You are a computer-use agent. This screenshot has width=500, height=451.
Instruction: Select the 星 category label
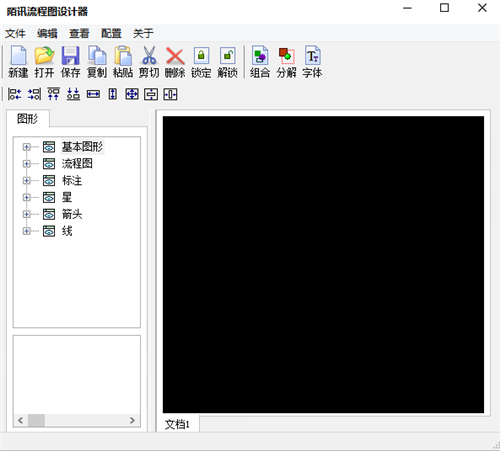[67, 197]
